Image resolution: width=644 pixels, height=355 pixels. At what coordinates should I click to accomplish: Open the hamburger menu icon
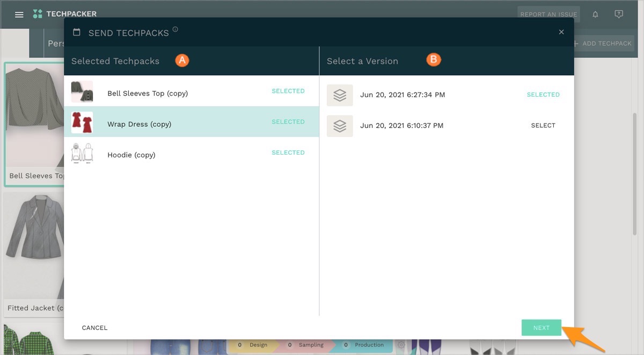[19, 15]
